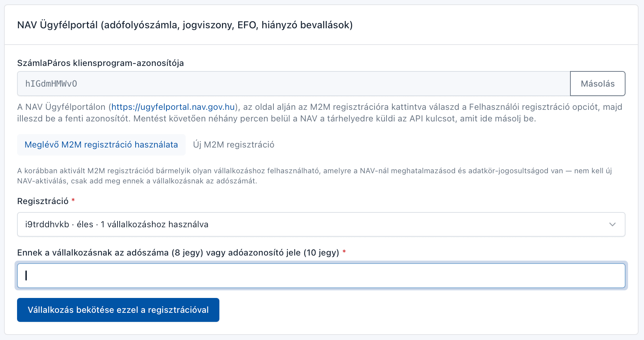Image resolution: width=644 pixels, height=340 pixels.
Task: Open the Regisztráció dropdown
Action: [321, 224]
